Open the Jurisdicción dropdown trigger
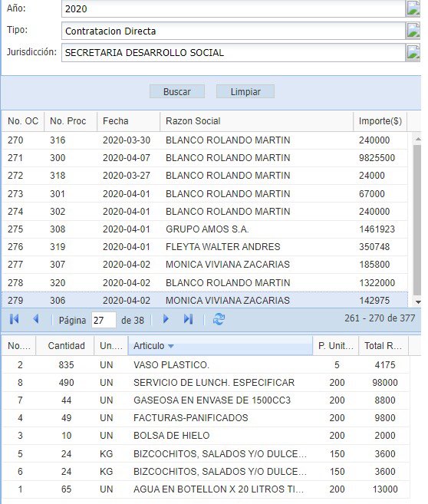The image size is (428, 504). (413, 52)
